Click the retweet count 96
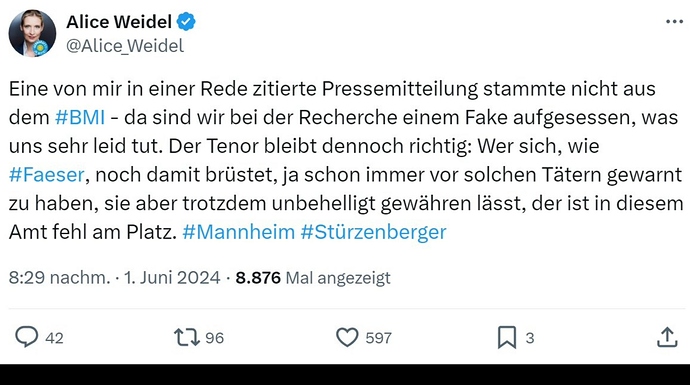This screenshot has width=690, height=385. tap(214, 338)
